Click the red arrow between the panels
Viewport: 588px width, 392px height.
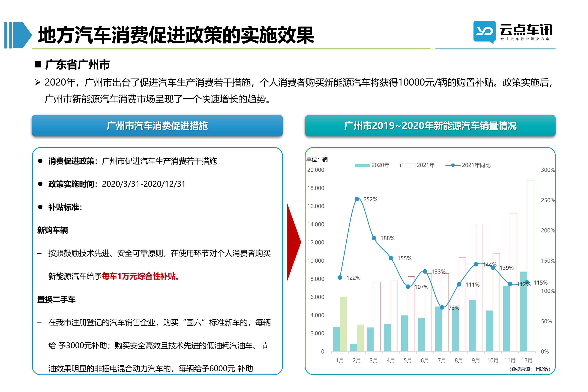(294, 242)
